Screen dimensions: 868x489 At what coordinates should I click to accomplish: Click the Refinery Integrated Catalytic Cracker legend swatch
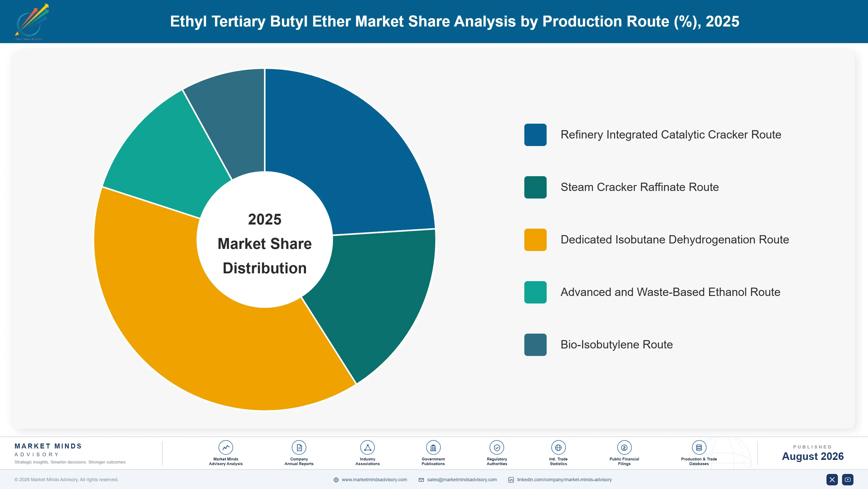[535, 135]
